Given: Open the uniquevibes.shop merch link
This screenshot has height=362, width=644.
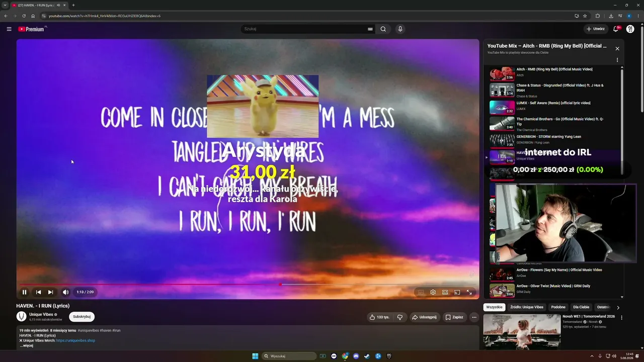Looking at the screenshot, I should coord(75,340).
